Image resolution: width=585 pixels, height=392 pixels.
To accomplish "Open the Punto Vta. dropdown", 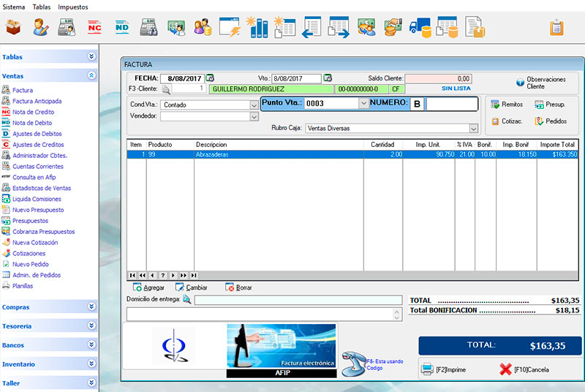I will pyautogui.click(x=363, y=104).
